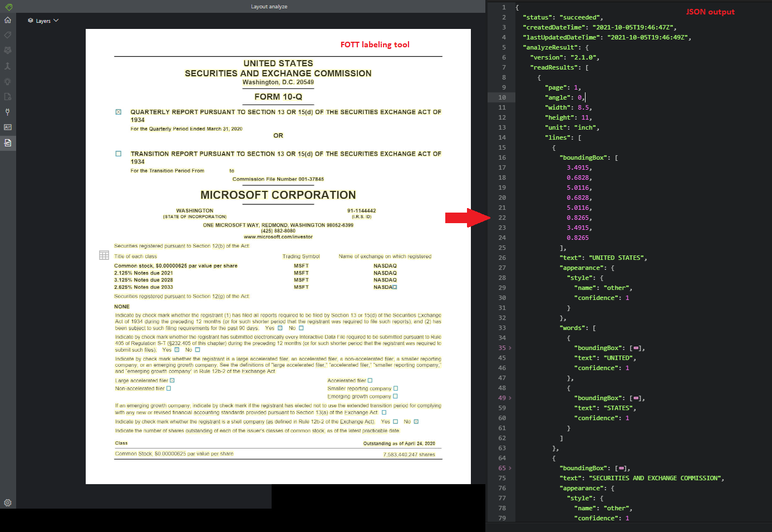772x532 pixels.
Task: Click the checked Quarterly Report checkbox
Action: (117, 111)
